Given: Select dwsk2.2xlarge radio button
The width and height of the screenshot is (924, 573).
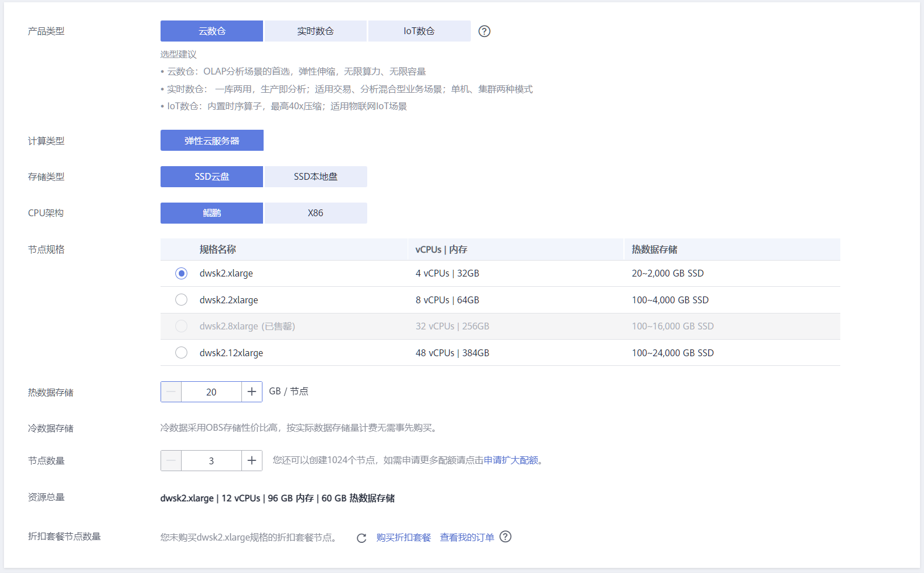Looking at the screenshot, I should coord(181,300).
